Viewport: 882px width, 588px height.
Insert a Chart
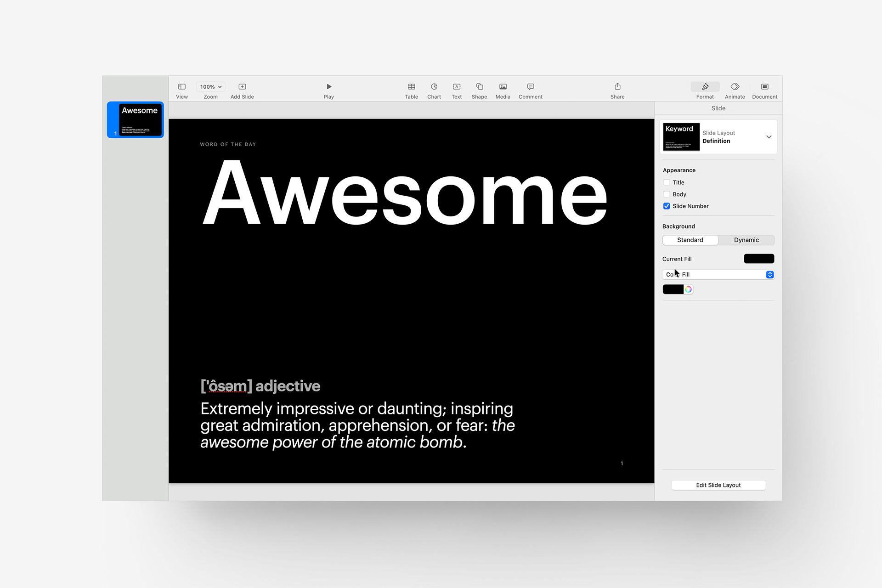(x=434, y=90)
